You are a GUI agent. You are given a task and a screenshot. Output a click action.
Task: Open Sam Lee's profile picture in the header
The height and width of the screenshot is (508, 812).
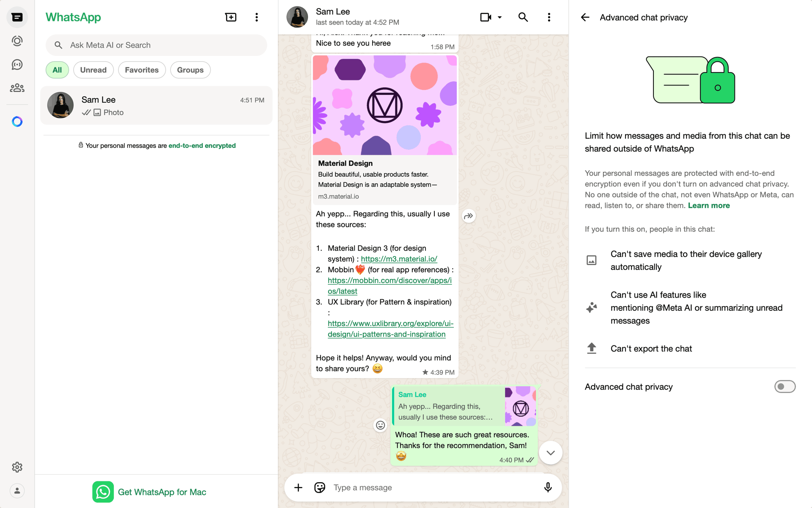tap(297, 17)
